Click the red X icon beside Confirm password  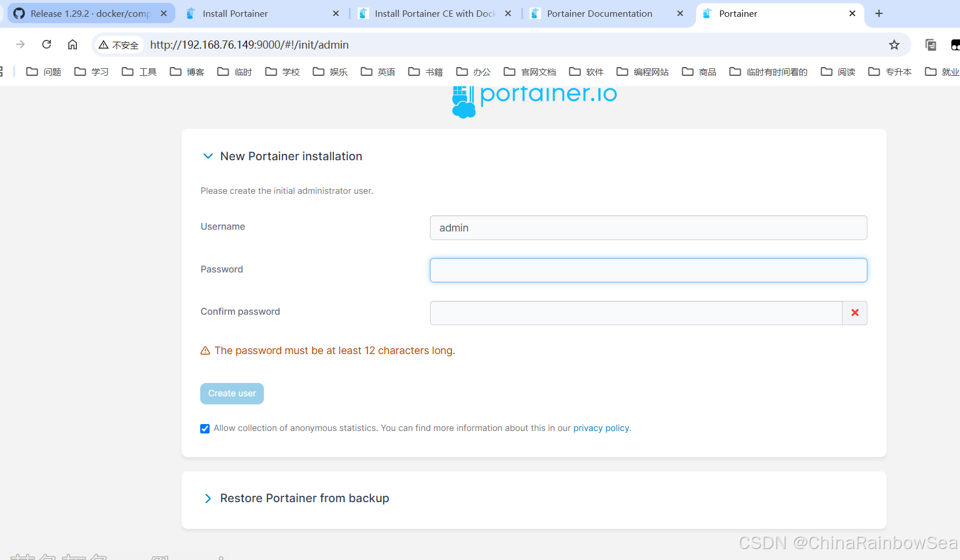[x=855, y=313]
